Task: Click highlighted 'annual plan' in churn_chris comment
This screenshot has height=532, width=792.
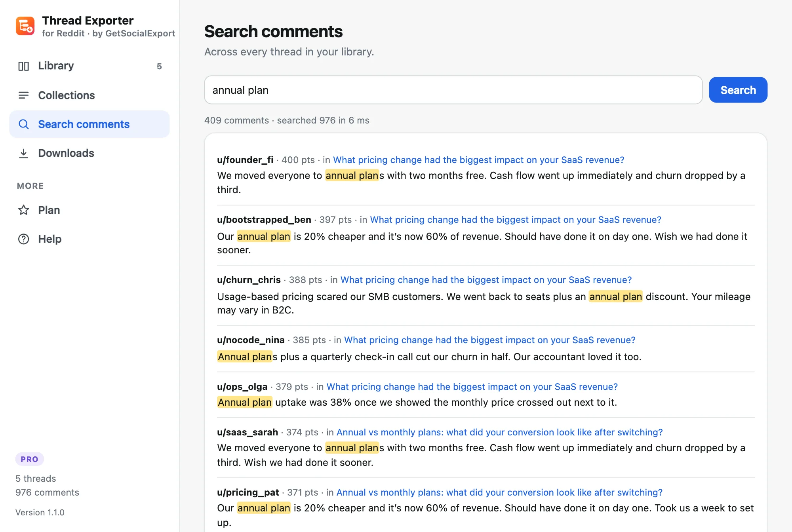Action: point(615,296)
